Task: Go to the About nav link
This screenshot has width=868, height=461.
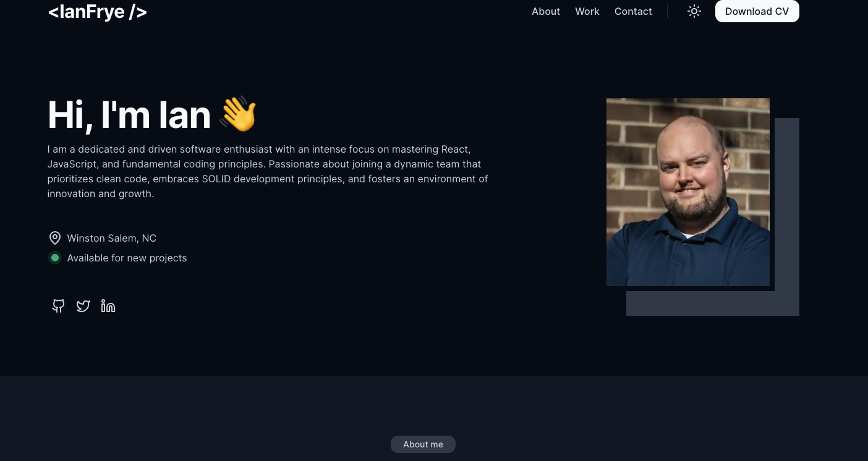Action: coord(546,11)
